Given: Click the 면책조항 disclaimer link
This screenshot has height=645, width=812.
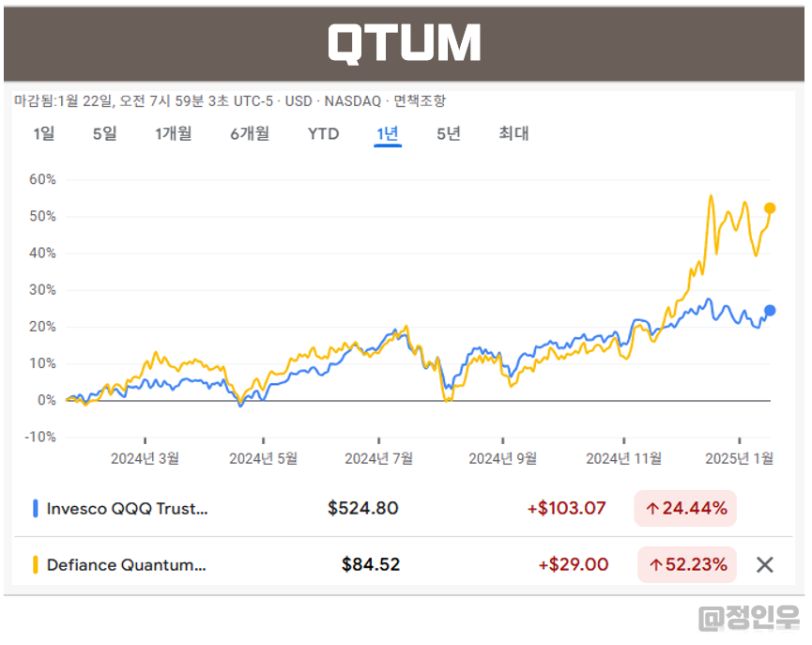Looking at the screenshot, I should click(x=420, y=100).
